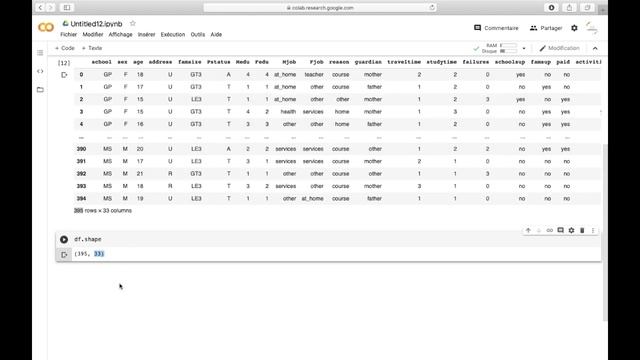Viewport: 640px width, 360px height.
Task: Delete the df.shape cell
Action: pos(582,231)
